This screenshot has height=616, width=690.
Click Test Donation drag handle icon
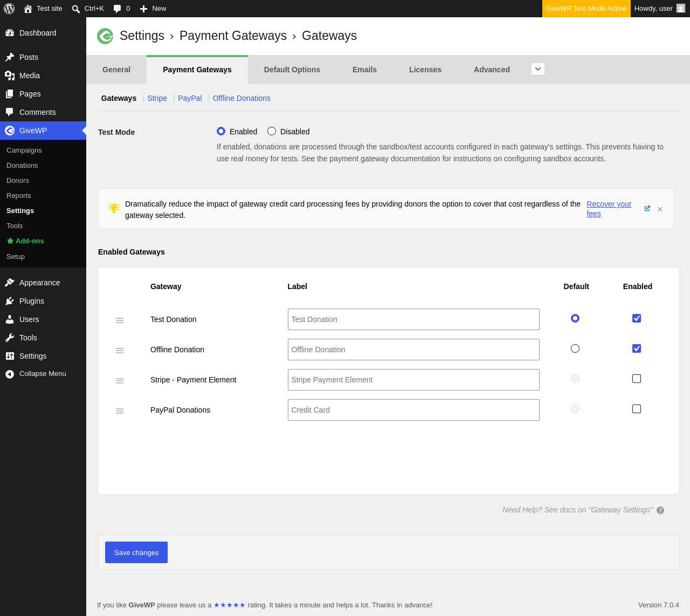point(120,320)
